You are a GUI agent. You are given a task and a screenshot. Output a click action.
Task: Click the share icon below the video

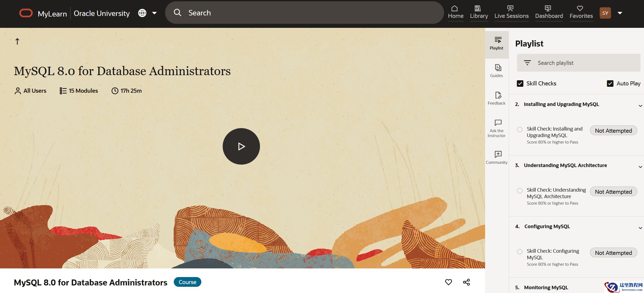click(x=466, y=282)
